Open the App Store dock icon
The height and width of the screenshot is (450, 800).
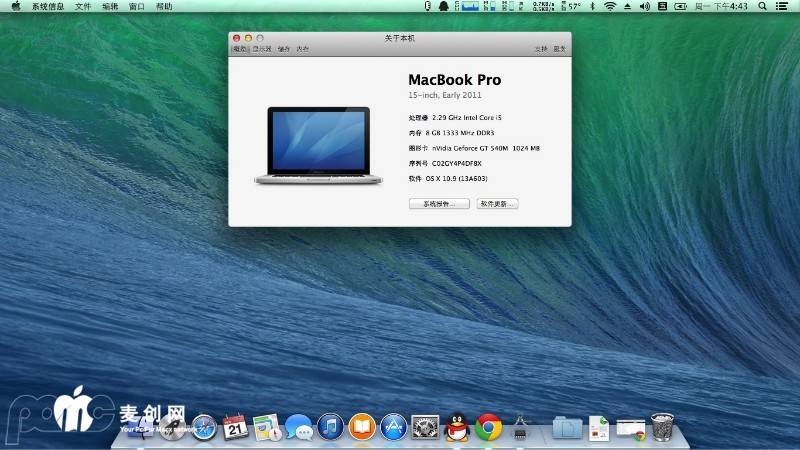393,428
